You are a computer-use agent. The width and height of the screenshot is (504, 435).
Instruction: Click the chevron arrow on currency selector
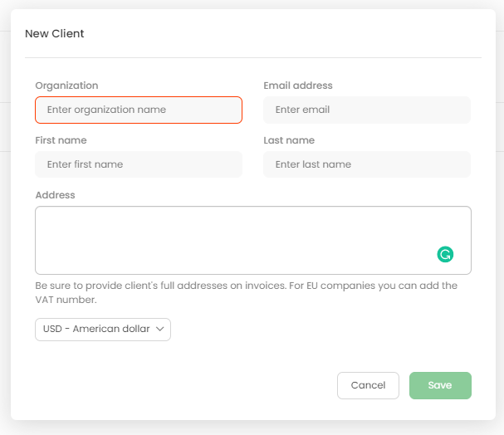click(161, 330)
